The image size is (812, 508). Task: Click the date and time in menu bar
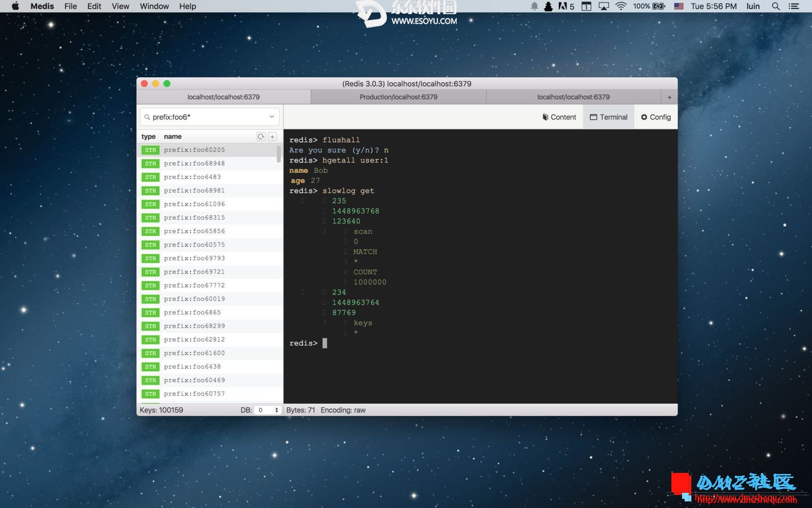(x=714, y=6)
